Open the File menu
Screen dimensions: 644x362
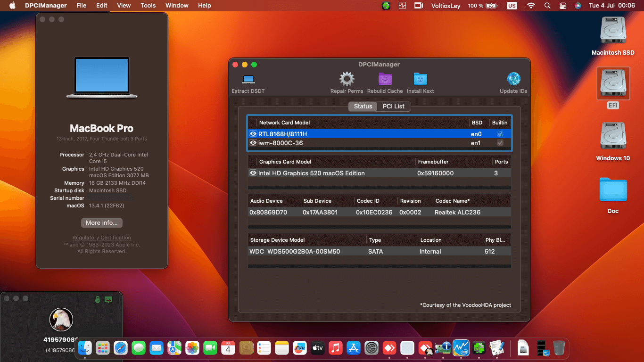82,6
